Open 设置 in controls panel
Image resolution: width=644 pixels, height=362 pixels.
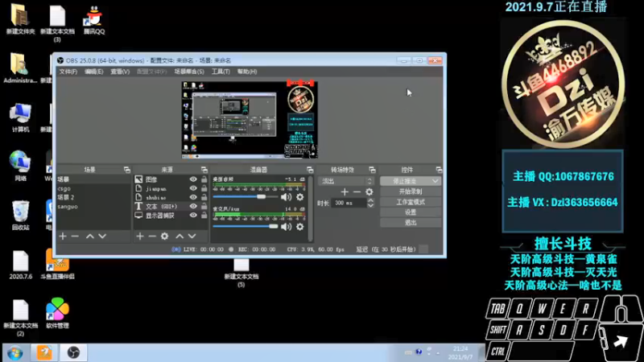click(x=411, y=212)
